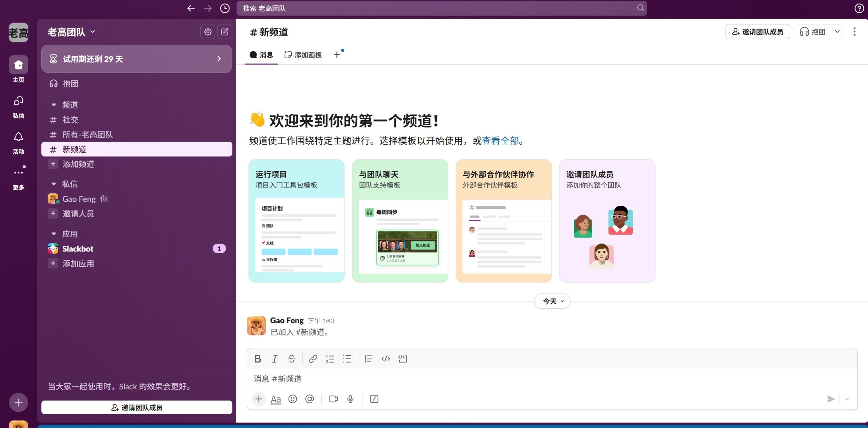This screenshot has width=868, height=428.
Task: Click 邀请团队成员 button in channel header
Action: [x=757, y=32]
